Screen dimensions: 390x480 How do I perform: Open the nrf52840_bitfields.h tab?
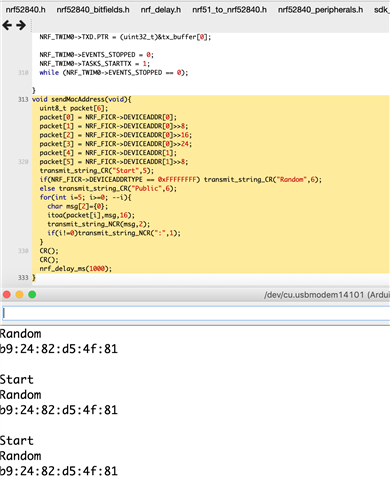pyautogui.click(x=93, y=10)
